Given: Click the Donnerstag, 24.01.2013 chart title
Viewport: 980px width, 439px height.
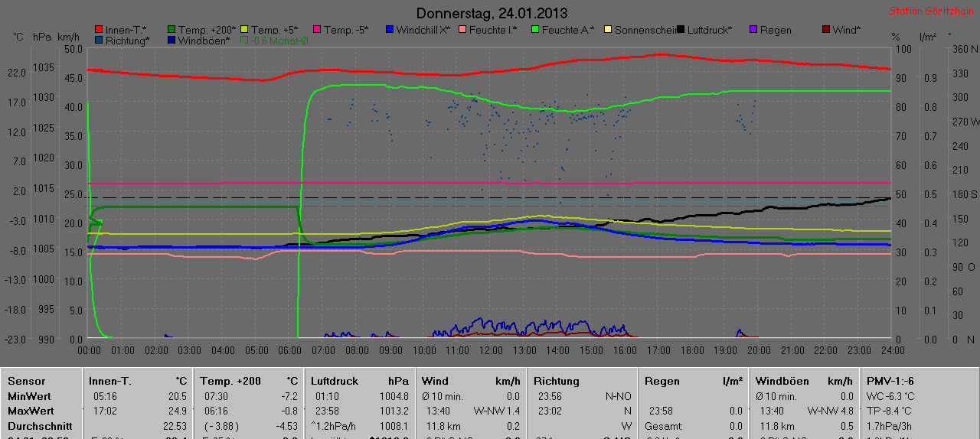Looking at the screenshot, I should pos(492,13).
